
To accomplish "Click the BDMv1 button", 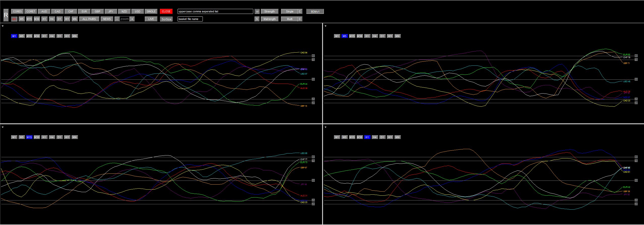I will (x=315, y=11).
